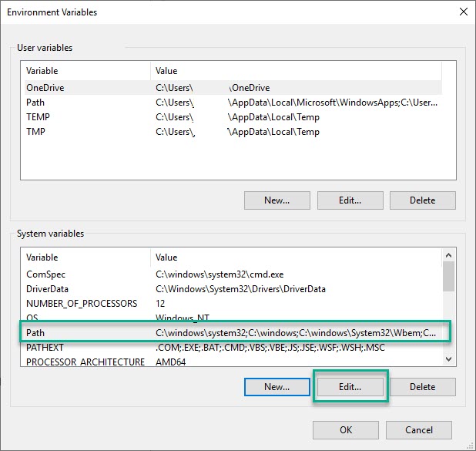Image resolution: width=476 pixels, height=451 pixels.
Task: Select NUMBER_OF_PROCESSORS system variable
Action: [x=81, y=304]
